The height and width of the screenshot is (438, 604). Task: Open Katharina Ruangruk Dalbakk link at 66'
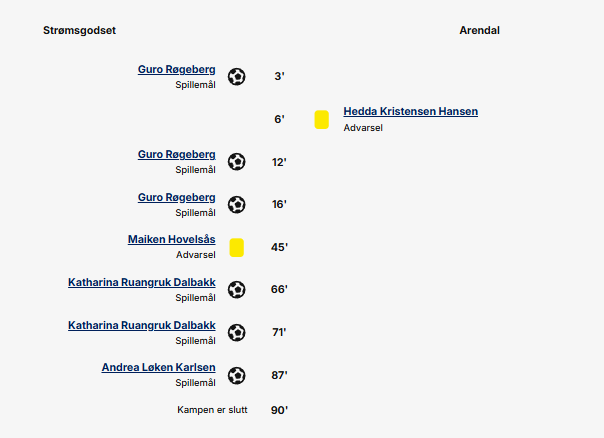tap(142, 282)
